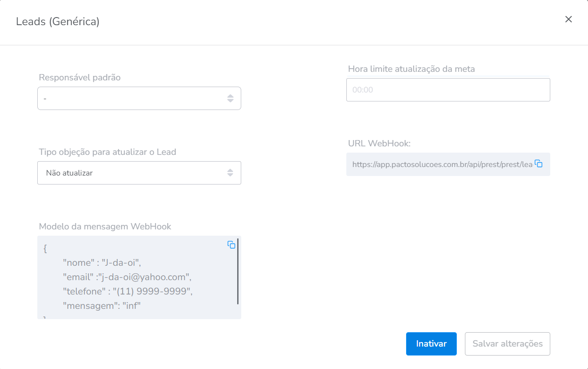Click the Hora limite atualização da meta label
Image resolution: width=588 pixels, height=369 pixels.
pyautogui.click(x=411, y=69)
